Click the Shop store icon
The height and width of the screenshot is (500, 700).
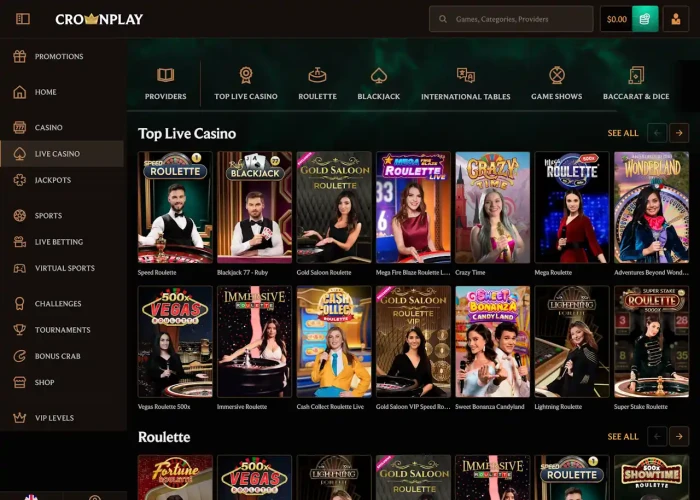coord(20,382)
